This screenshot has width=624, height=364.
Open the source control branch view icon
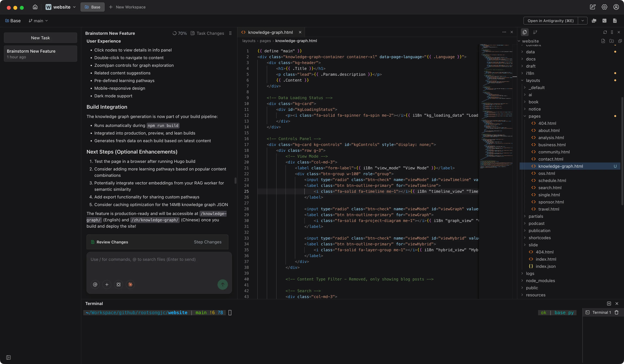(535, 32)
